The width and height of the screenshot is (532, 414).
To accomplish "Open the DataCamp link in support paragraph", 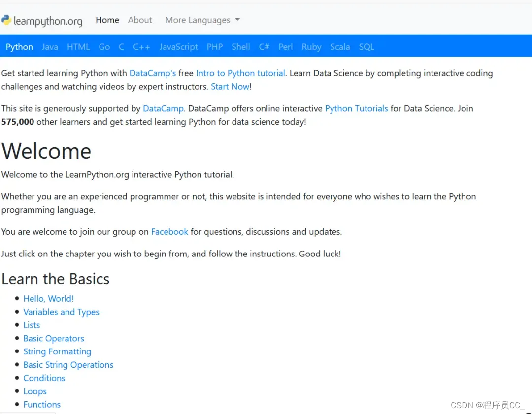I will pos(163,108).
